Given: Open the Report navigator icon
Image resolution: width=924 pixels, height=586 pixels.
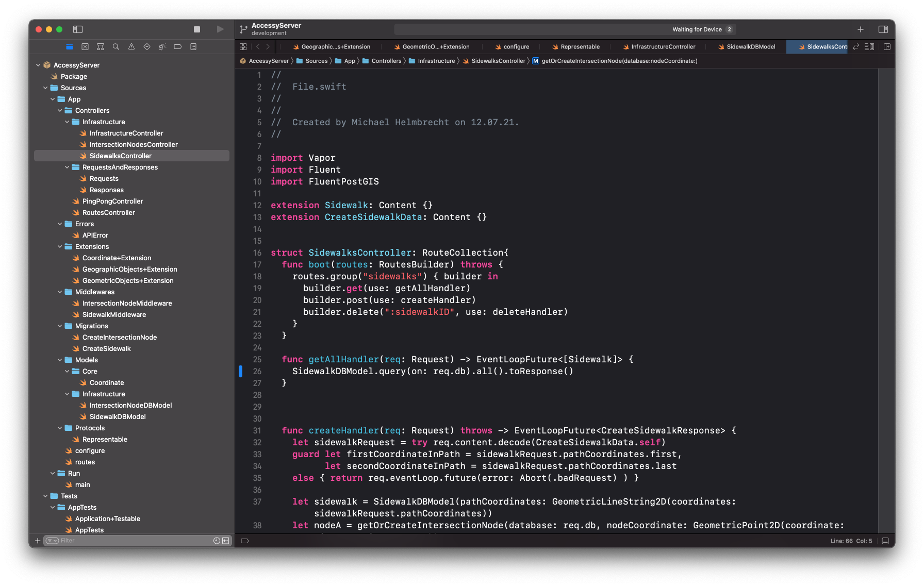Looking at the screenshot, I should point(193,47).
